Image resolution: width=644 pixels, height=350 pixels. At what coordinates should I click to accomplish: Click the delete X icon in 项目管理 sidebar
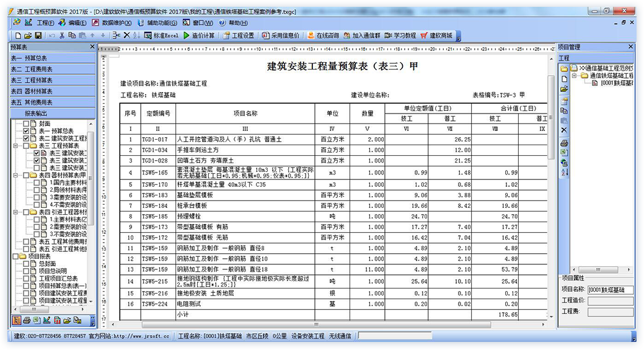(x=564, y=130)
